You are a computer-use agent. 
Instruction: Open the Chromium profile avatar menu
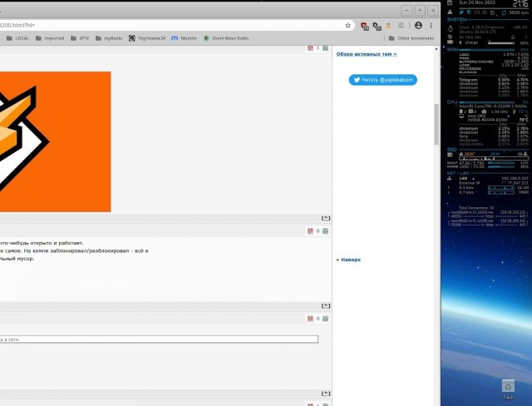(418, 26)
